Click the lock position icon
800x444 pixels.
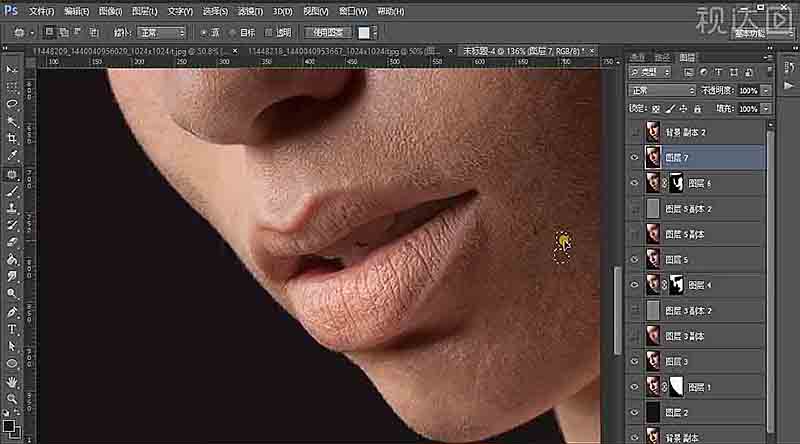click(x=683, y=109)
